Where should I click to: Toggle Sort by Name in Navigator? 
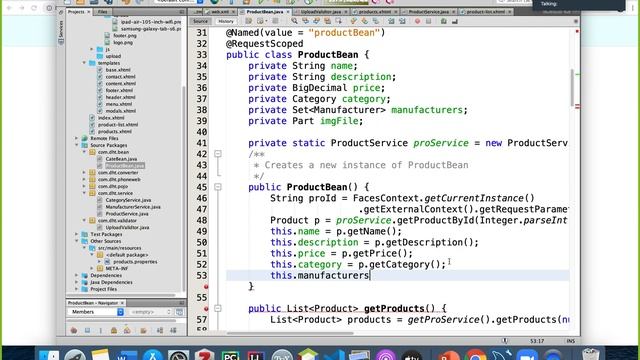[160, 330]
